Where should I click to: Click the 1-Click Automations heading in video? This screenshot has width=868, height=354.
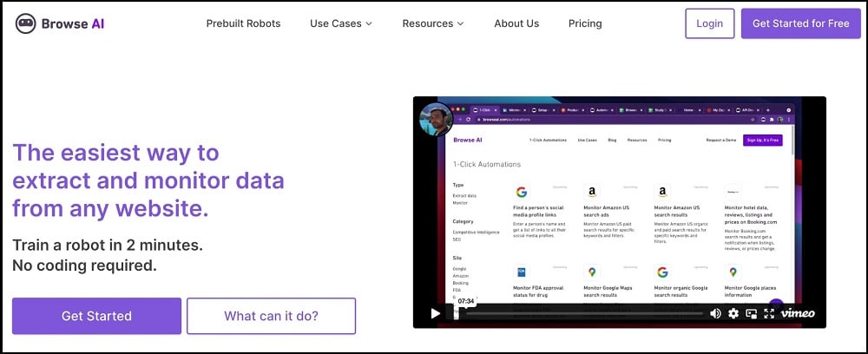pos(487,164)
